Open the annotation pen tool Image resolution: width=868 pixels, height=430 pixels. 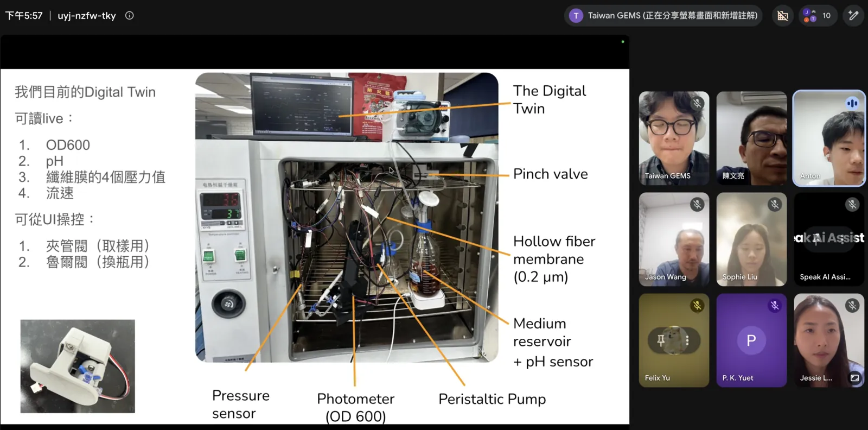tap(853, 16)
